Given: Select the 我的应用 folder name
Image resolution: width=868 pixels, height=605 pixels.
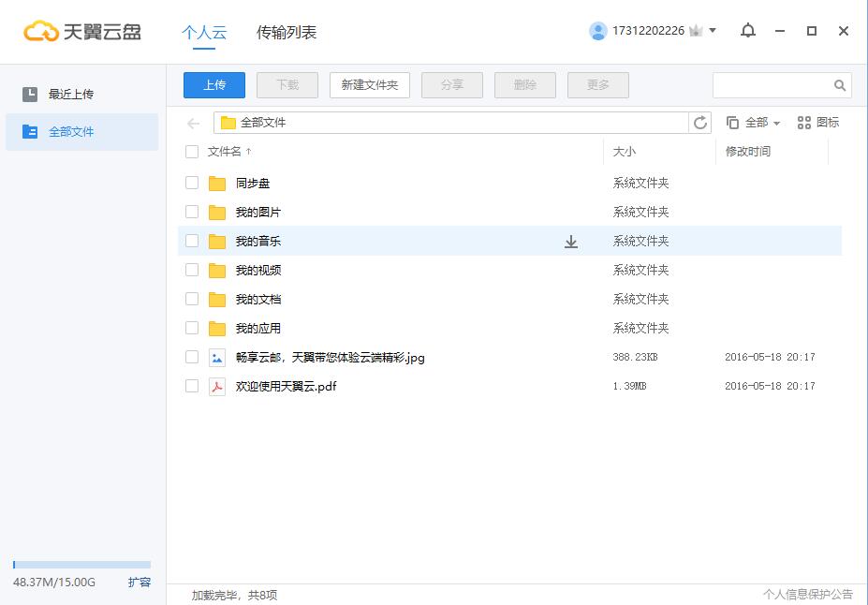Looking at the screenshot, I should coord(258,328).
